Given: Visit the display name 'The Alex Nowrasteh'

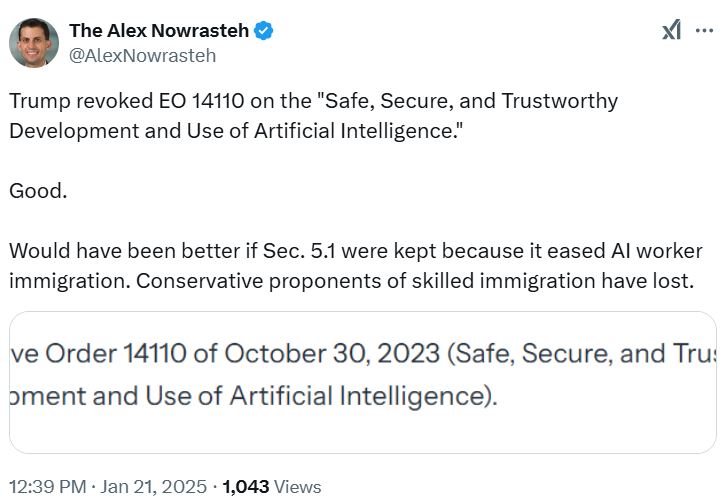Looking at the screenshot, I should tap(159, 31).
